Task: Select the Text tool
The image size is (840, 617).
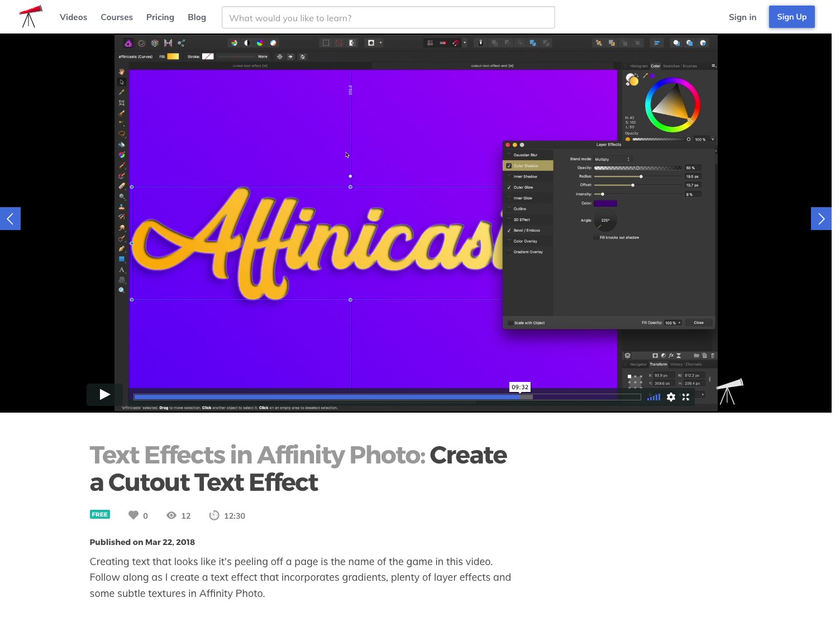Action: (122, 269)
